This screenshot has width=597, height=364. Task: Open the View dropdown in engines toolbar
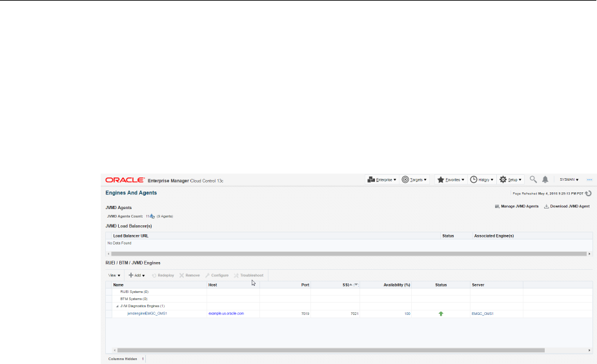114,276
